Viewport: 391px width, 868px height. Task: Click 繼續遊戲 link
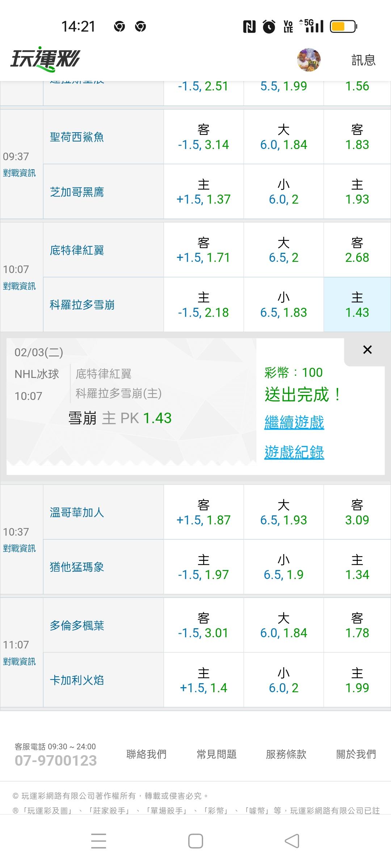(294, 422)
